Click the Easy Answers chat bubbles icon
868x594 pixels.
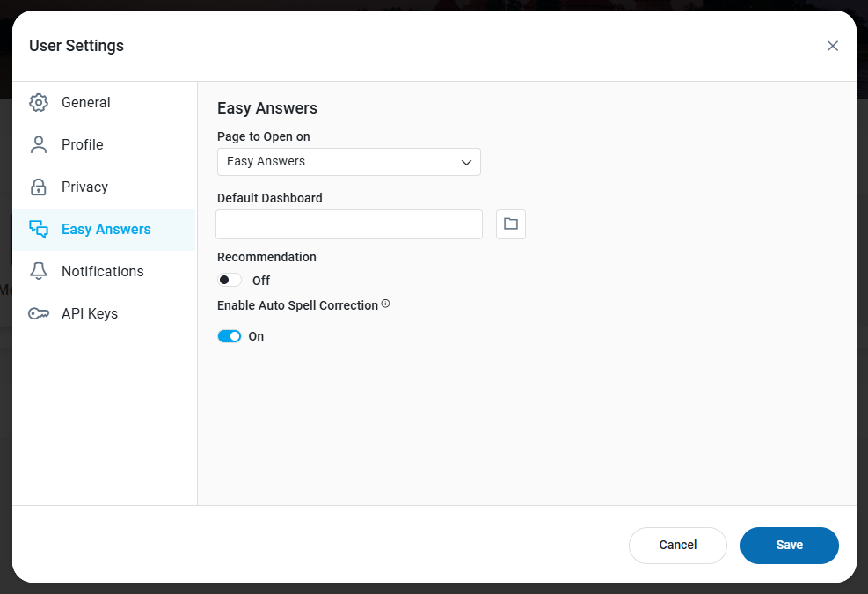click(x=39, y=229)
